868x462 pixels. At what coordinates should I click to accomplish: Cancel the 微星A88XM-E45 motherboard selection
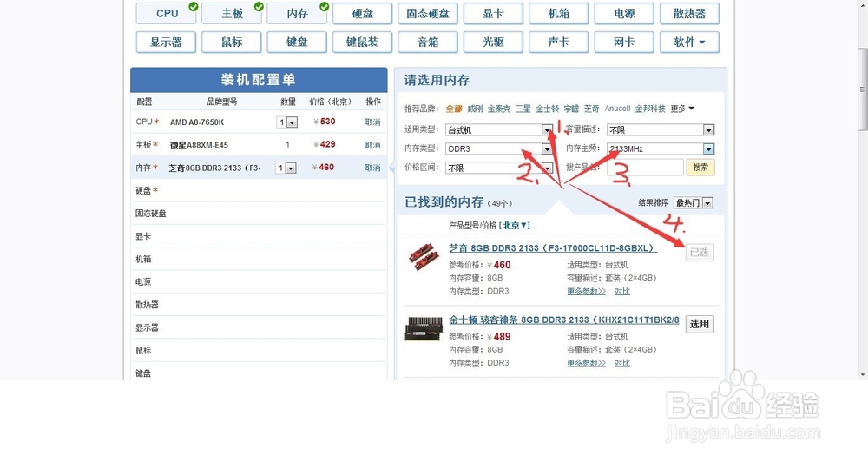click(x=372, y=145)
